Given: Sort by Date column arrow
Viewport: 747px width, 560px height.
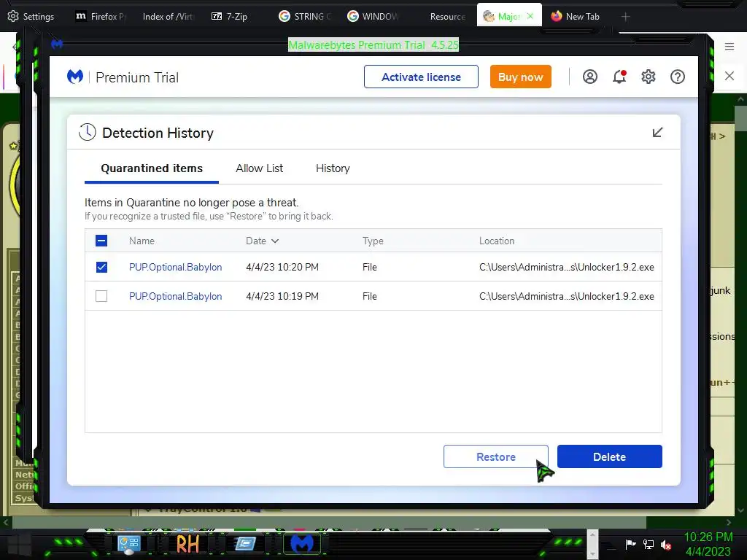Looking at the screenshot, I should [x=275, y=241].
